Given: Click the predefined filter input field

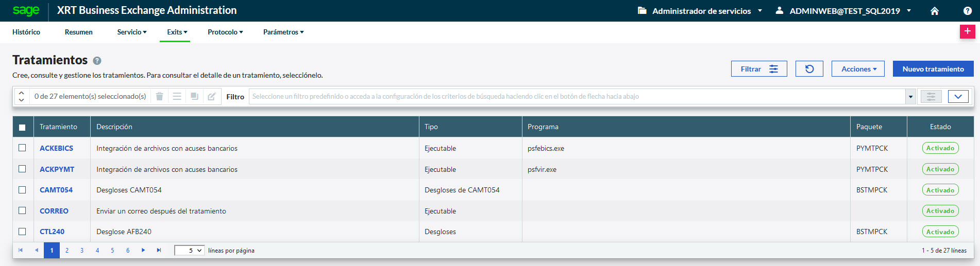Looking at the screenshot, I should 576,96.
